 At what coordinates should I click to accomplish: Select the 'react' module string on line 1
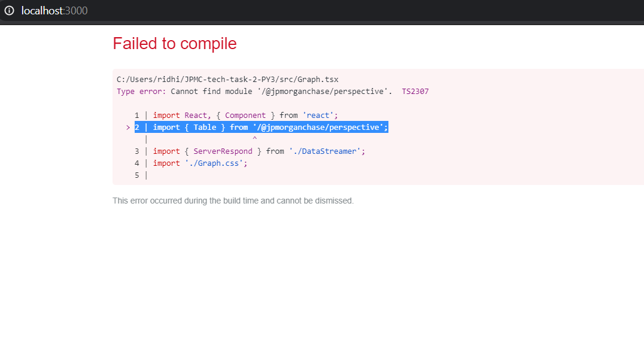pyautogui.click(x=317, y=115)
